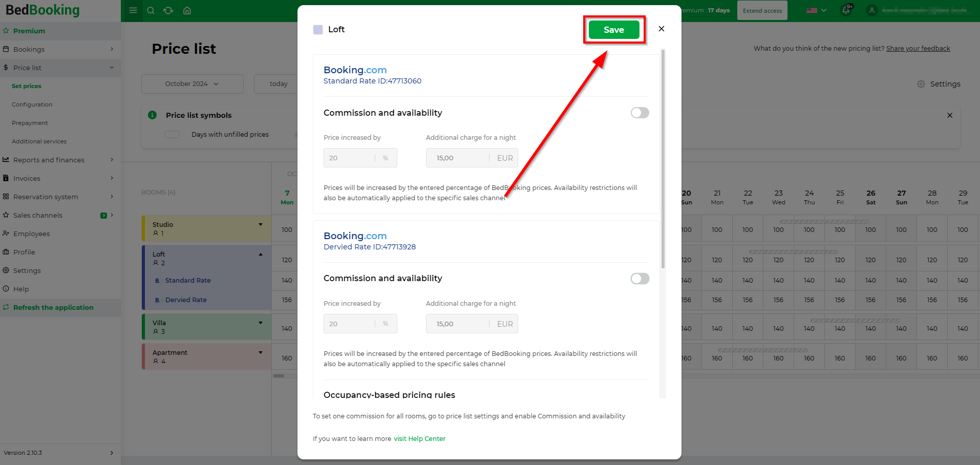Image resolution: width=980 pixels, height=465 pixels.
Task: Click Invoices document icon in sidebar
Action: [x=6, y=178]
